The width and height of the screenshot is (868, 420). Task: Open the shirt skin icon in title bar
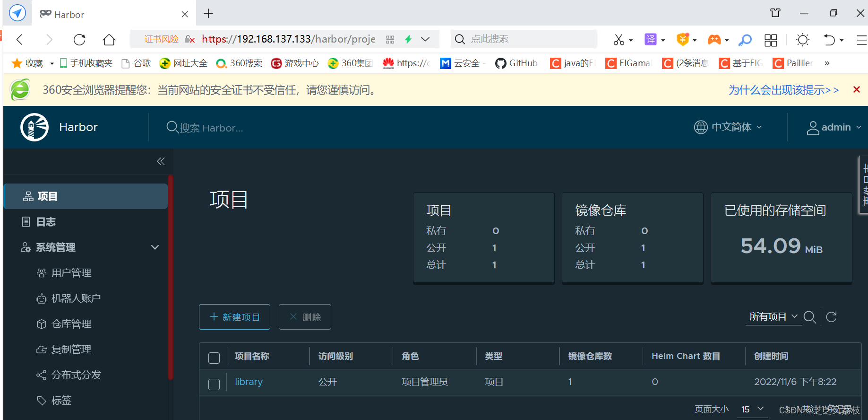pos(775,13)
